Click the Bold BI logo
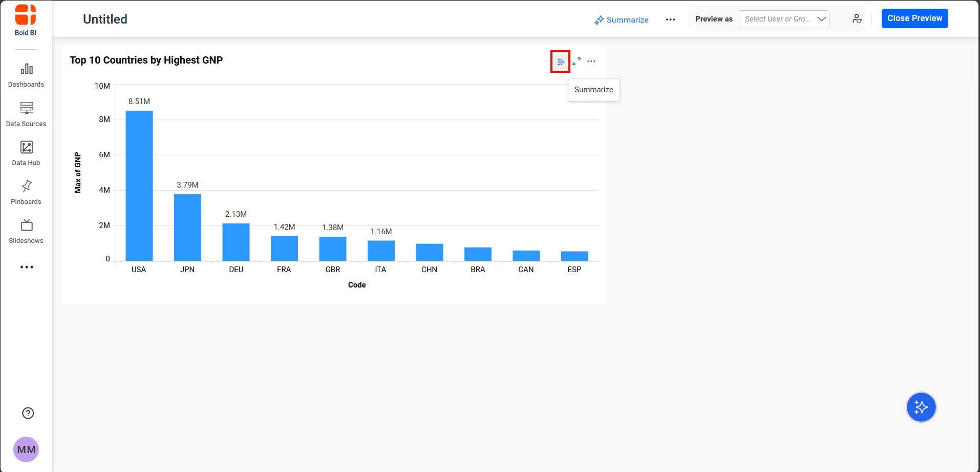 coord(26,20)
